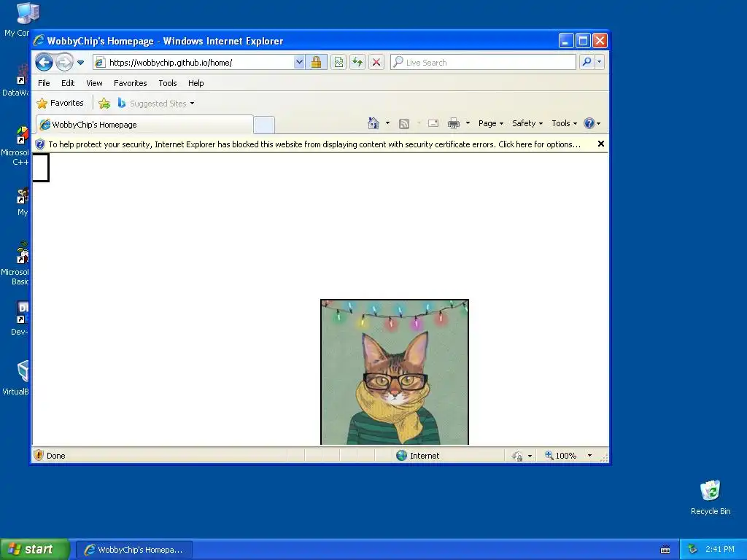747x560 pixels.
Task: Select the Microsoft Visual Basic shortcut
Action: point(15,263)
